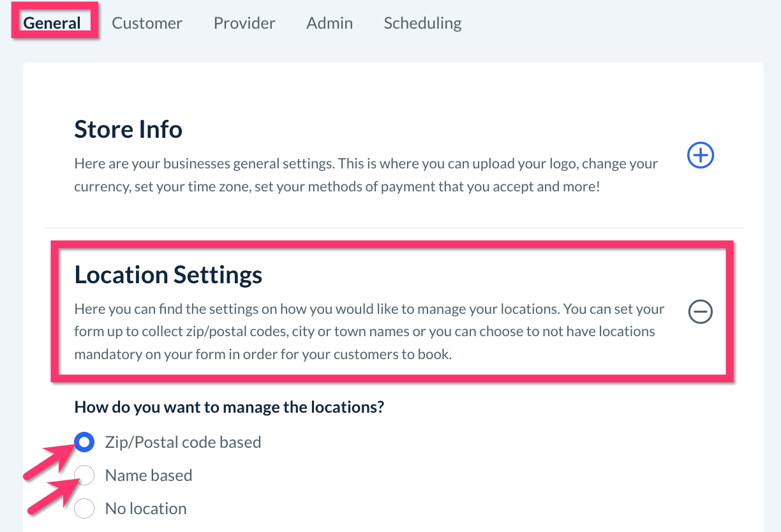Click the 'No location' label text
The image size is (781, 532).
pyautogui.click(x=146, y=508)
